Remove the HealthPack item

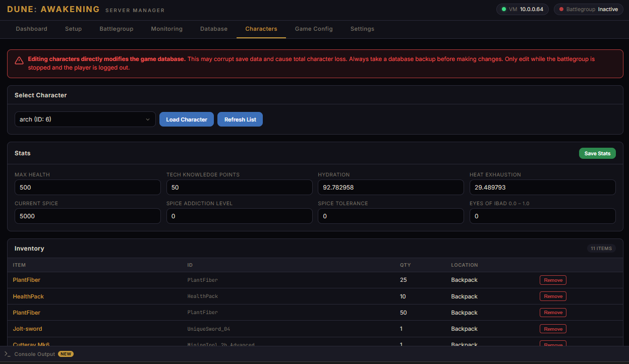(x=553, y=296)
